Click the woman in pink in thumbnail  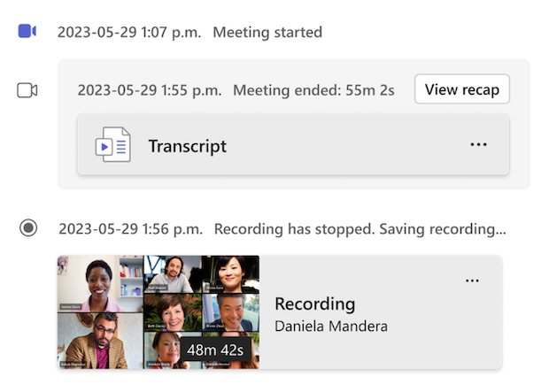point(100,284)
